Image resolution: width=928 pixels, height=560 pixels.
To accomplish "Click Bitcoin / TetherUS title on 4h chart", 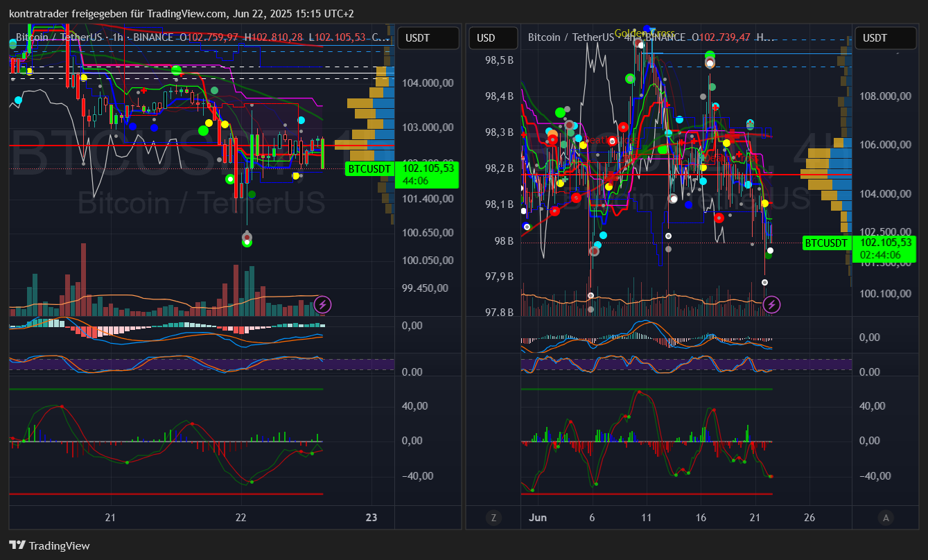I will pos(570,37).
